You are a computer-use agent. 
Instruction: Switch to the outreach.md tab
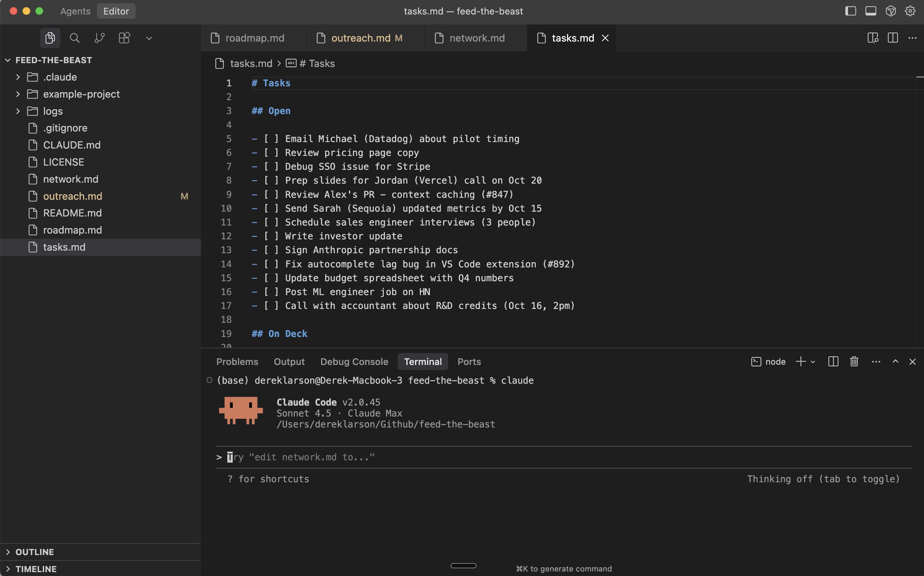[x=361, y=38]
